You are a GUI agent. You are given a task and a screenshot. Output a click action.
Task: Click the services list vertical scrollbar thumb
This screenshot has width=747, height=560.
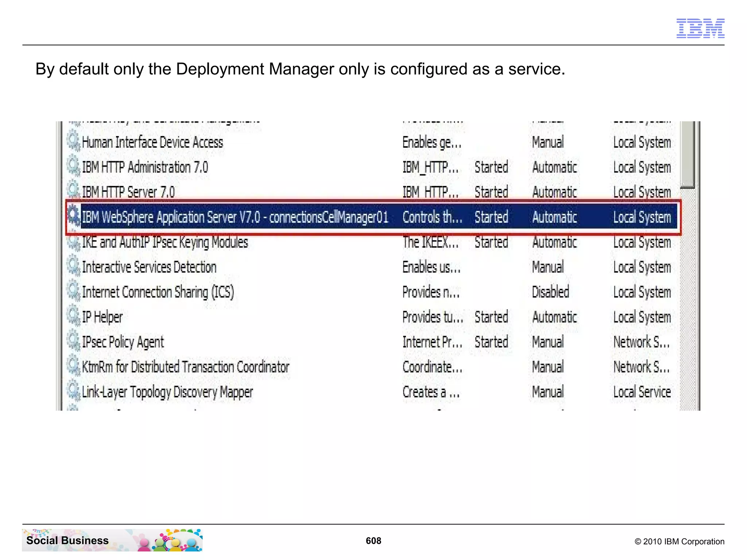(x=688, y=155)
